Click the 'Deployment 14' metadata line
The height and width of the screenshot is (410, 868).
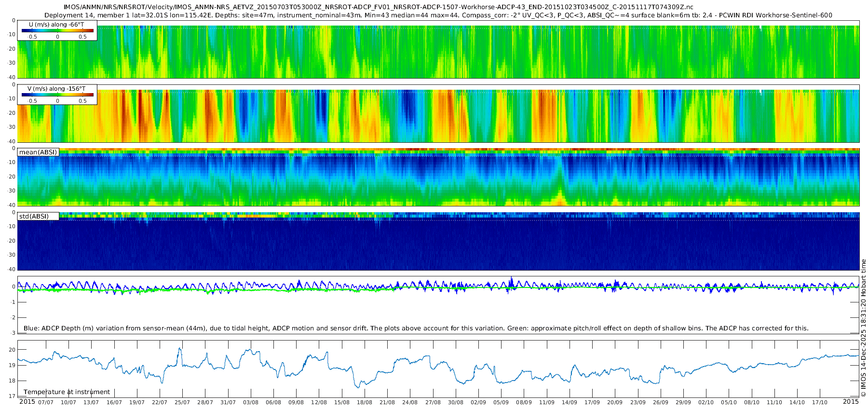pos(438,15)
